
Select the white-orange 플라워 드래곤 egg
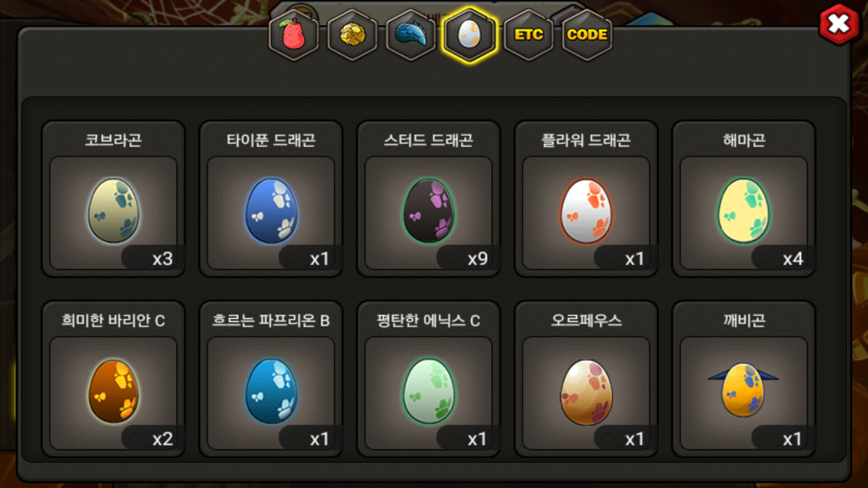tap(586, 211)
